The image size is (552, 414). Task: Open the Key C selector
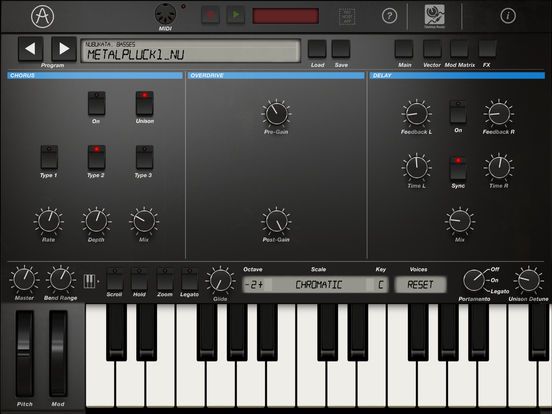click(x=380, y=284)
